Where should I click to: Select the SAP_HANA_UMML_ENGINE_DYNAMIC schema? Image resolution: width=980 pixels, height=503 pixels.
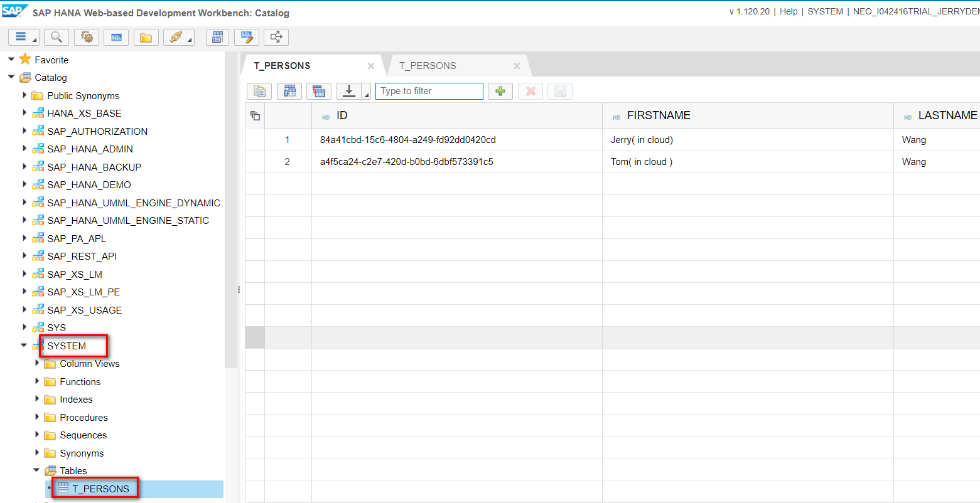pyautogui.click(x=134, y=203)
